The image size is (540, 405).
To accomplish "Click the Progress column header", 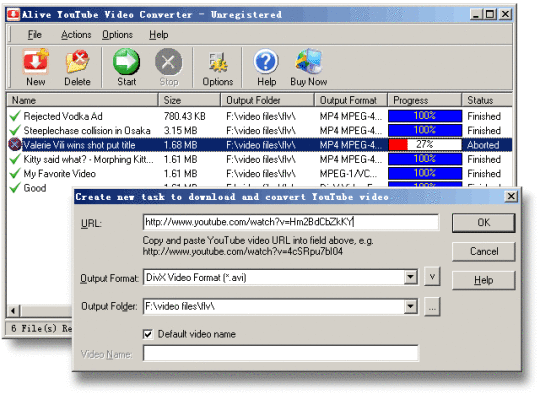I will [x=425, y=100].
